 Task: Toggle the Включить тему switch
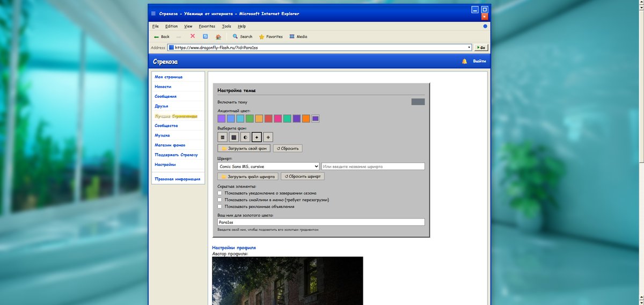(418, 102)
